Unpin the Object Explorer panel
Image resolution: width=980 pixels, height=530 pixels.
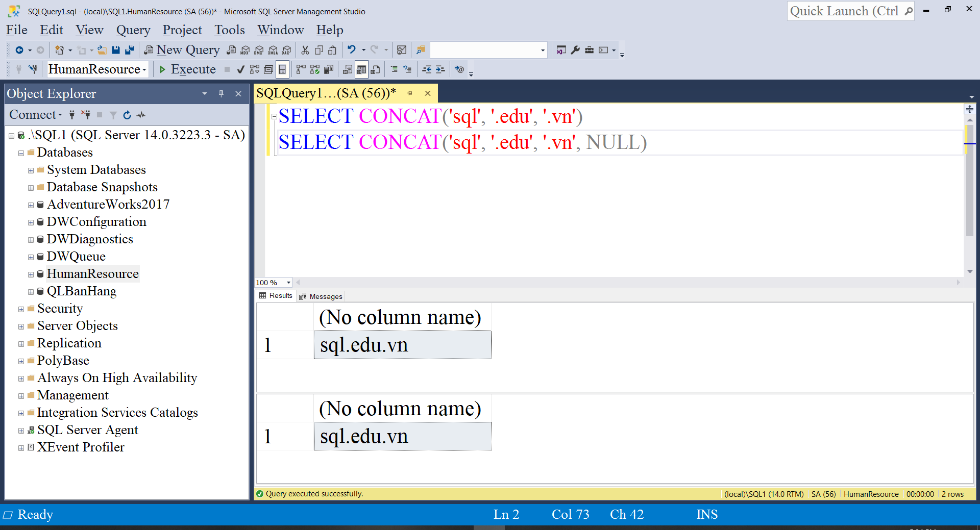221,93
